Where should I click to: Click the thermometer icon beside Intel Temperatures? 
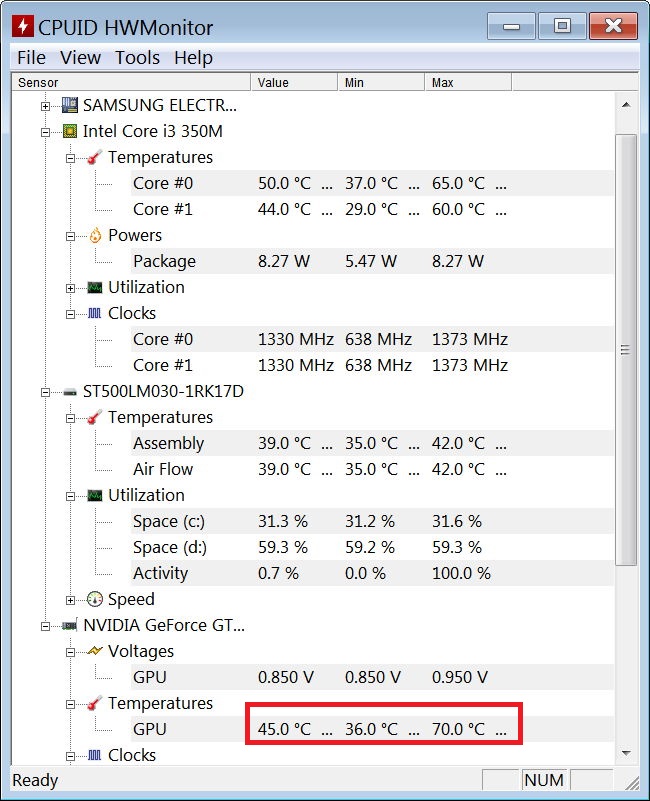95,157
